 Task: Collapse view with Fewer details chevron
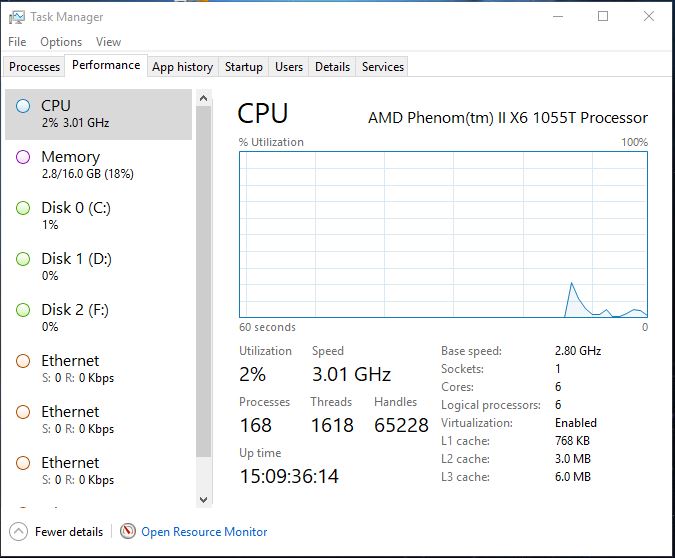[18, 532]
